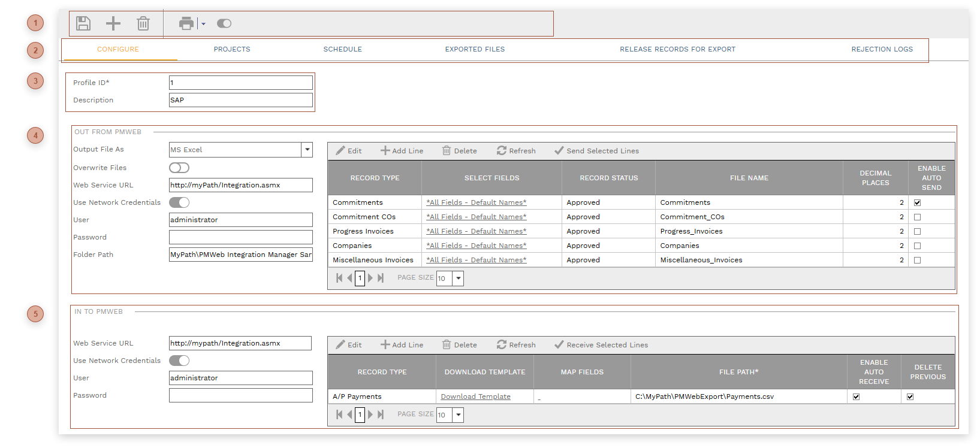Open Page Size dropdown in In To PMWeb grid

point(458,415)
